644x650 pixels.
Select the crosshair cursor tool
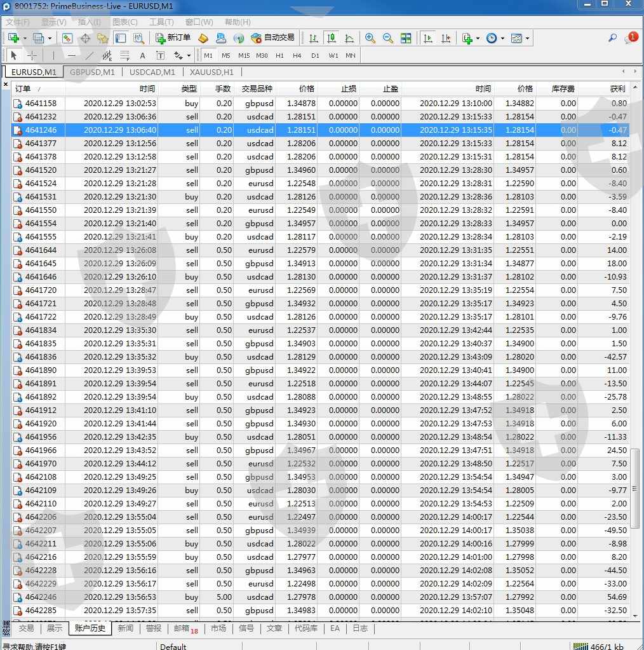[x=32, y=55]
